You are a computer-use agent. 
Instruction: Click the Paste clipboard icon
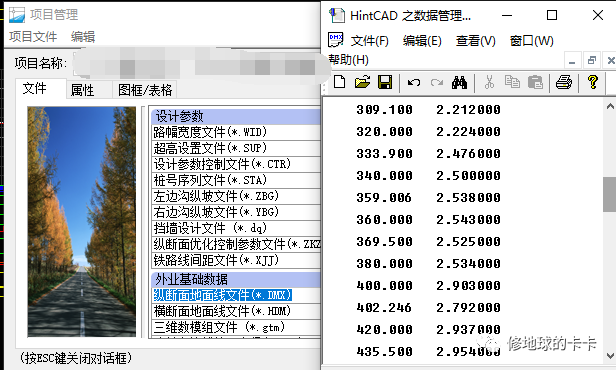pos(535,82)
